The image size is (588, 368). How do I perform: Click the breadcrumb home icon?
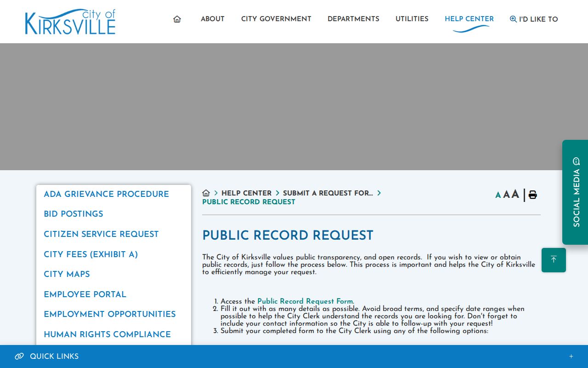pos(206,193)
